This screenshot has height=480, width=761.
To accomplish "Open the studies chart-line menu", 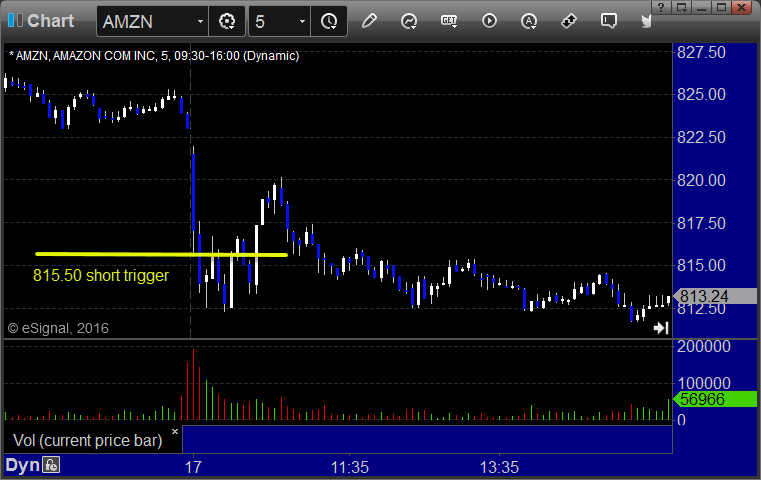I will (409, 21).
